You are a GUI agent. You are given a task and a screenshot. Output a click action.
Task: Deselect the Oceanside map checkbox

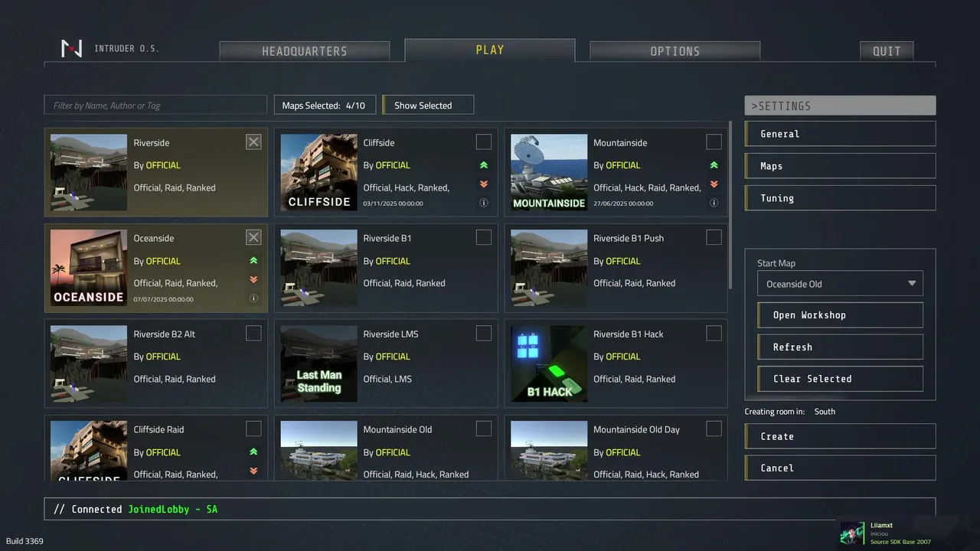tap(253, 237)
